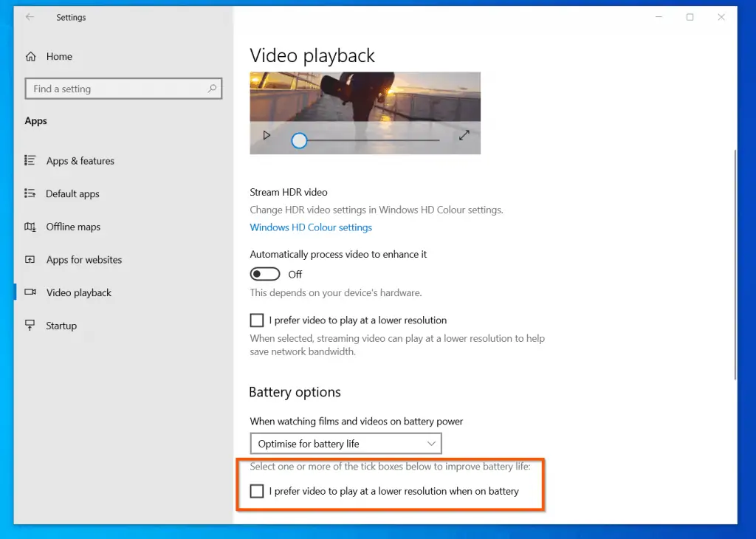Click the video preview seek slider handle
This screenshot has width=756, height=539.
point(299,140)
